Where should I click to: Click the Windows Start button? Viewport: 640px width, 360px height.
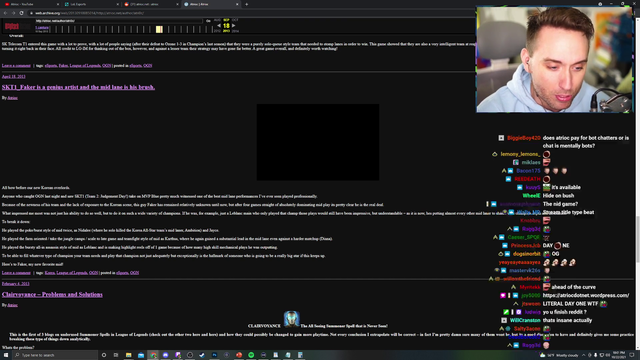[x=6, y=355]
